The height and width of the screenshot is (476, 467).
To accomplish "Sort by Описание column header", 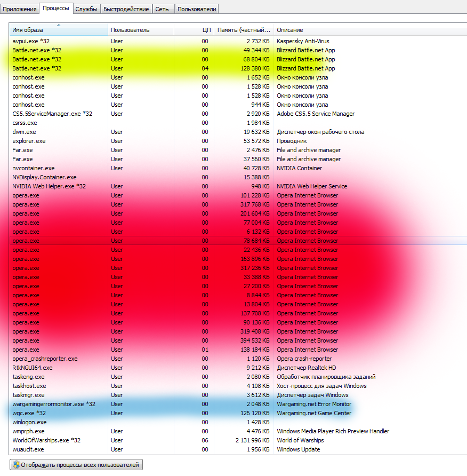I will [370, 30].
